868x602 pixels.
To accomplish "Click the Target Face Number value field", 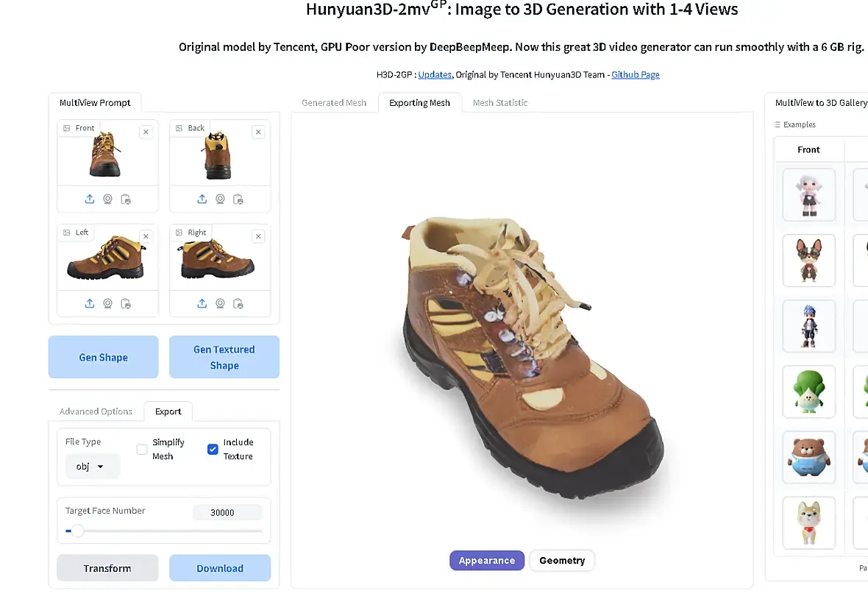I will [227, 513].
